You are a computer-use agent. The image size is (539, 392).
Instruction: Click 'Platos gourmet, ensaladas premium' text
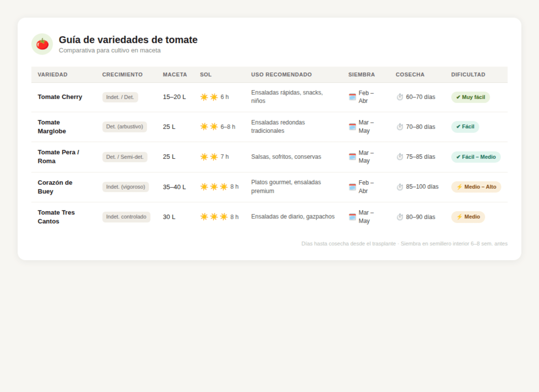tap(286, 187)
